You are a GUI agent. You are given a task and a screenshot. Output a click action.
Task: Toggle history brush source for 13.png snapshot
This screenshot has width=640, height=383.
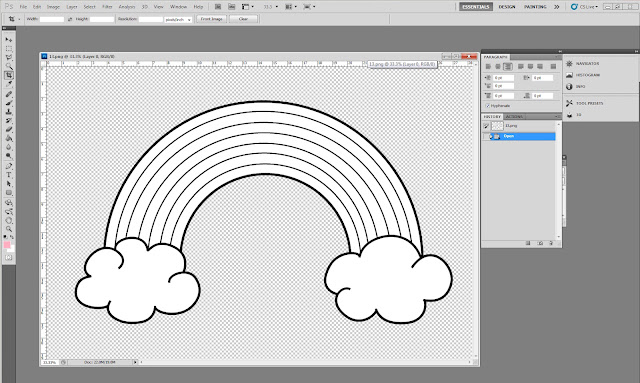point(486,126)
